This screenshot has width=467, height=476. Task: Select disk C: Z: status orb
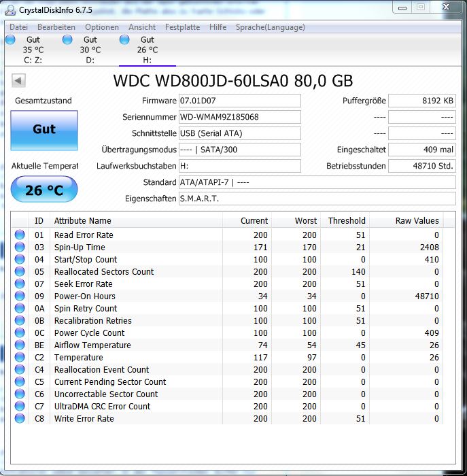pos(10,39)
